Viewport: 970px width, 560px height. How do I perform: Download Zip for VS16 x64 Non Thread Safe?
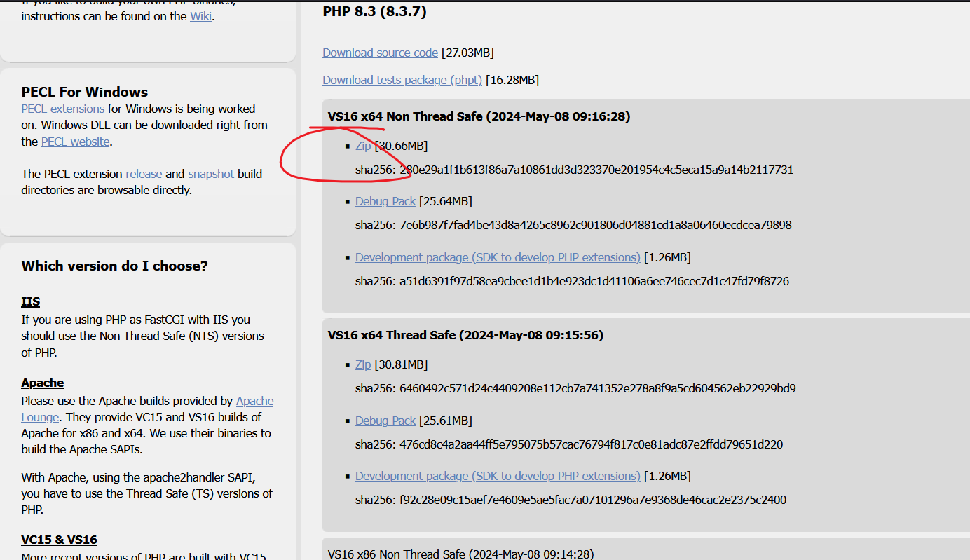pos(363,146)
